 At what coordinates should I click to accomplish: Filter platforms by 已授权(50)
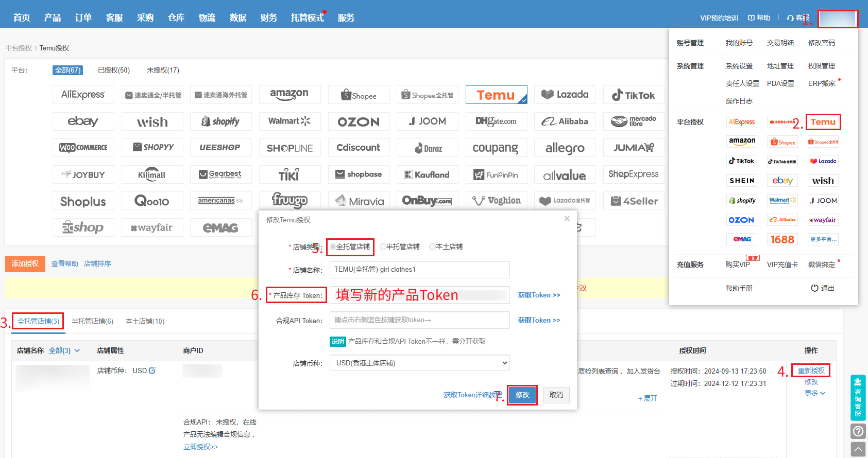(x=114, y=70)
